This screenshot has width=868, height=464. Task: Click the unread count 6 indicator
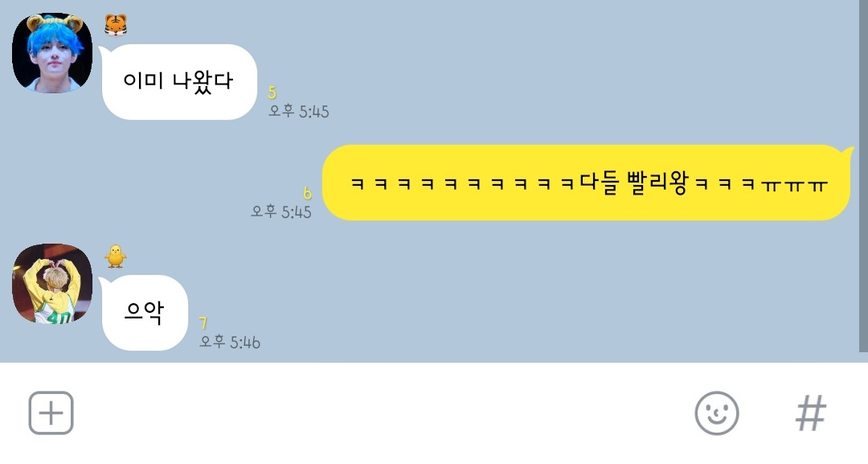pos(307,193)
